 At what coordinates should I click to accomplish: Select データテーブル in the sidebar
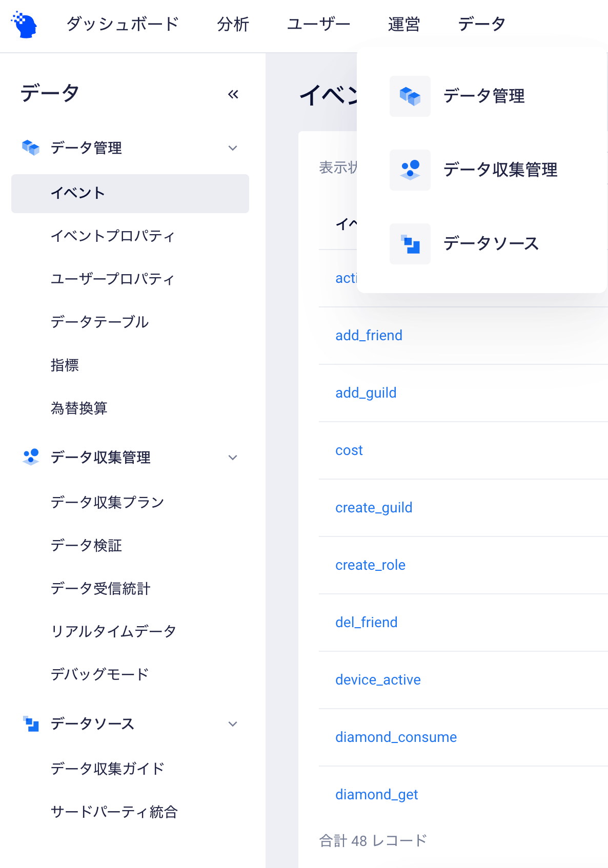click(99, 322)
